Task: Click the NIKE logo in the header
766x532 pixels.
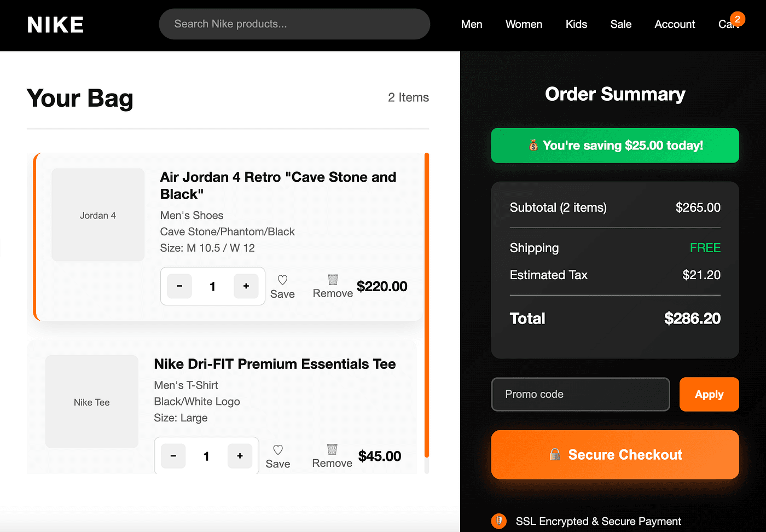Action: 55,25
